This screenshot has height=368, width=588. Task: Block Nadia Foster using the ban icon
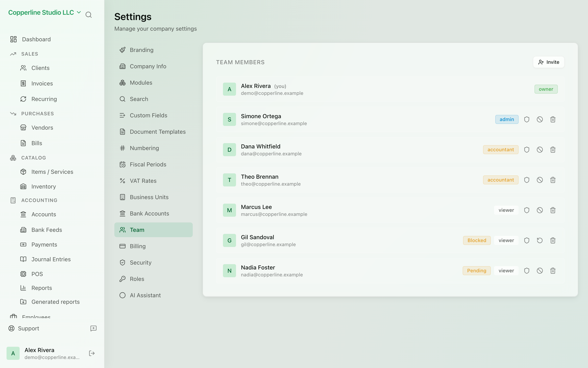click(540, 271)
